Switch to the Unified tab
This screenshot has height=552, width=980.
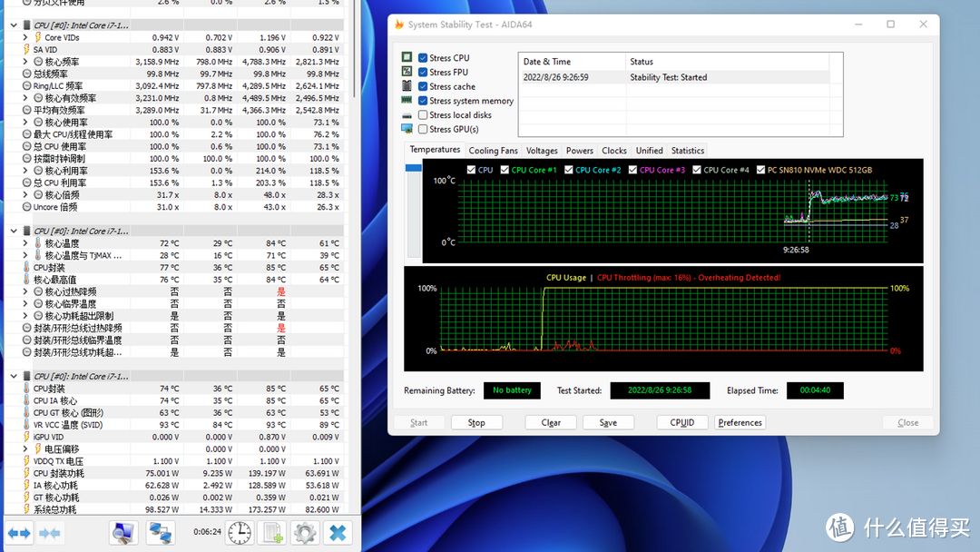pyautogui.click(x=650, y=151)
